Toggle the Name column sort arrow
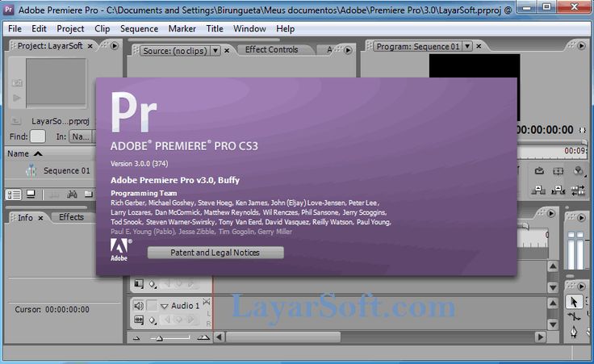Screen dimensions: 594x364 tap(38, 153)
